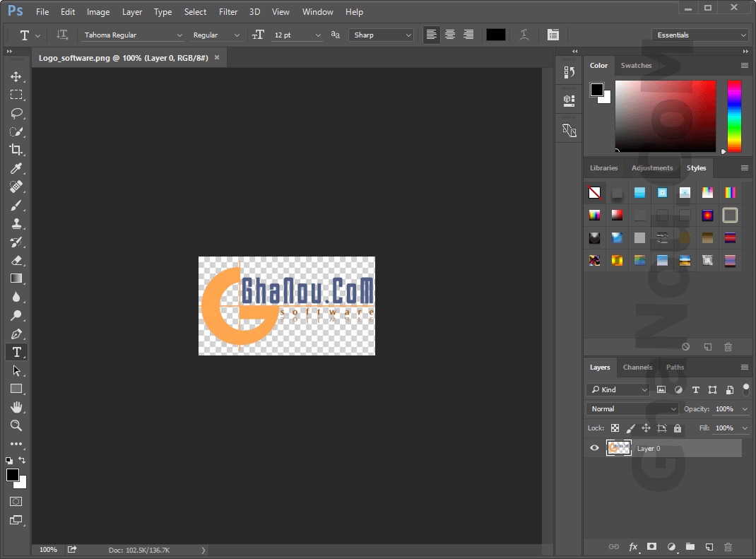Select the Zoom tool
The image size is (756, 559).
(16, 425)
